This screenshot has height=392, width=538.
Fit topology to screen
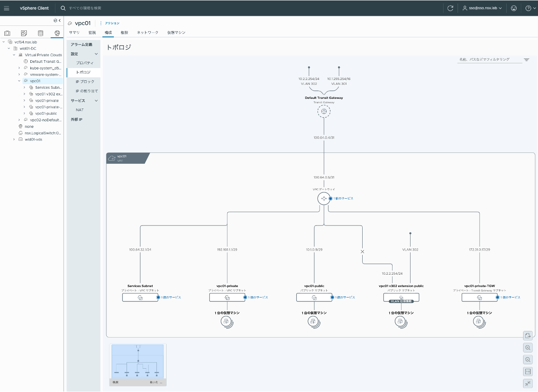(x=528, y=383)
